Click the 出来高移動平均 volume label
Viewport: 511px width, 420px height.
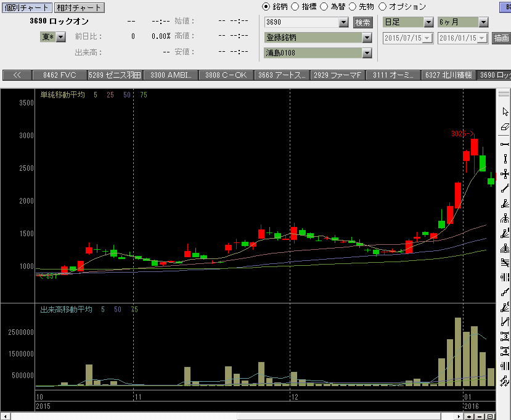tap(66, 310)
